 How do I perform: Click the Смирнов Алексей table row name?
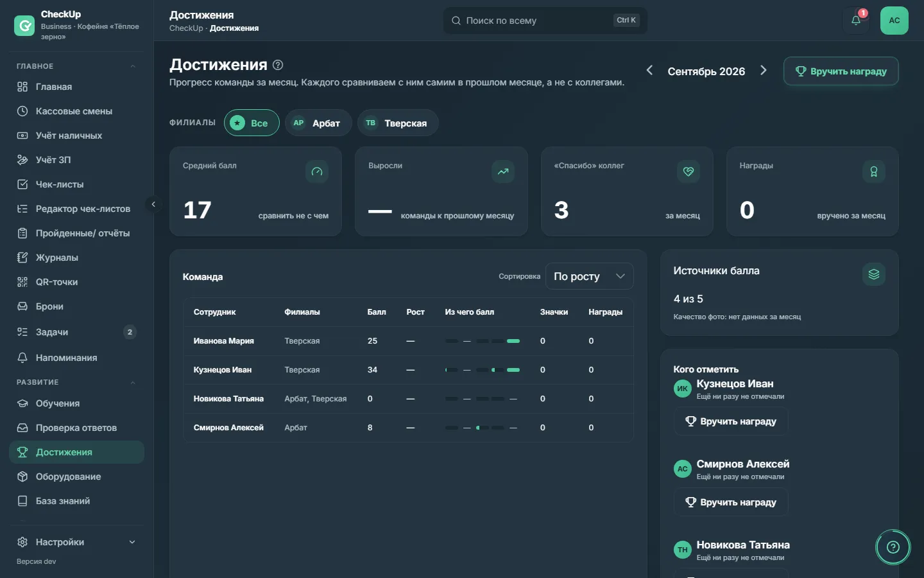pyautogui.click(x=228, y=428)
